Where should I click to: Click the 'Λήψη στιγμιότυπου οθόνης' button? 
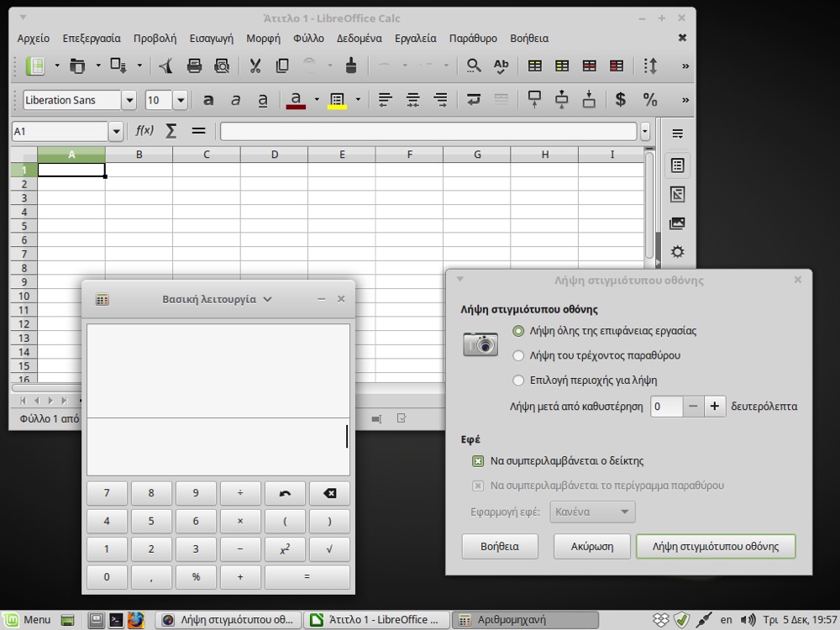pyautogui.click(x=716, y=547)
